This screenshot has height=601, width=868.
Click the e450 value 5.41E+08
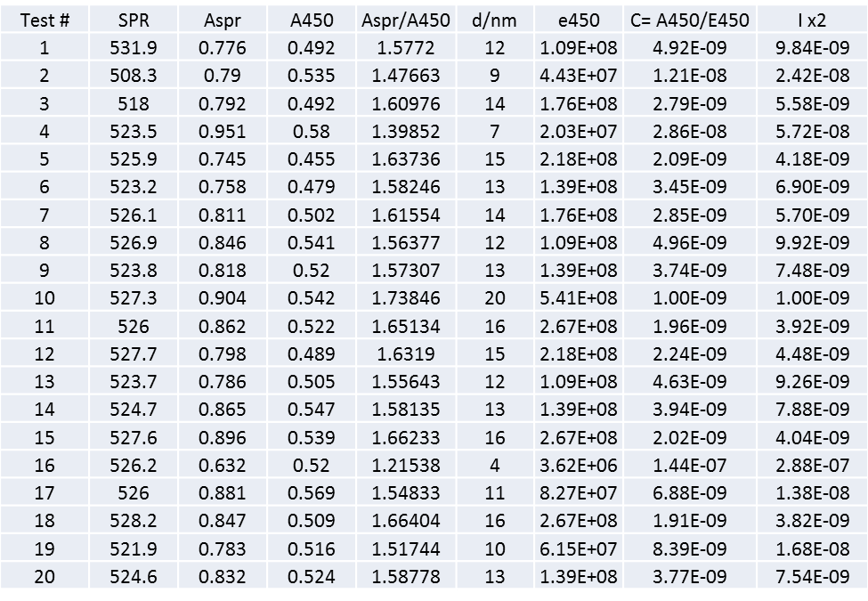(578, 298)
